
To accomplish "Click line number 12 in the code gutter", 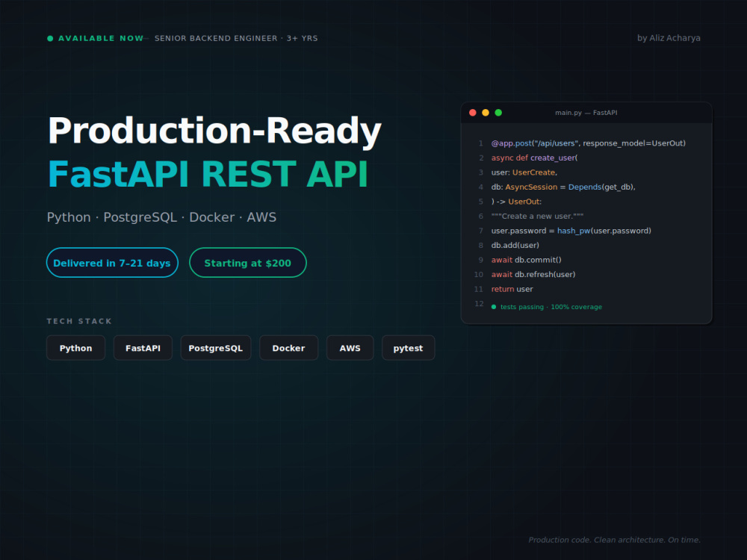I will [x=480, y=304].
